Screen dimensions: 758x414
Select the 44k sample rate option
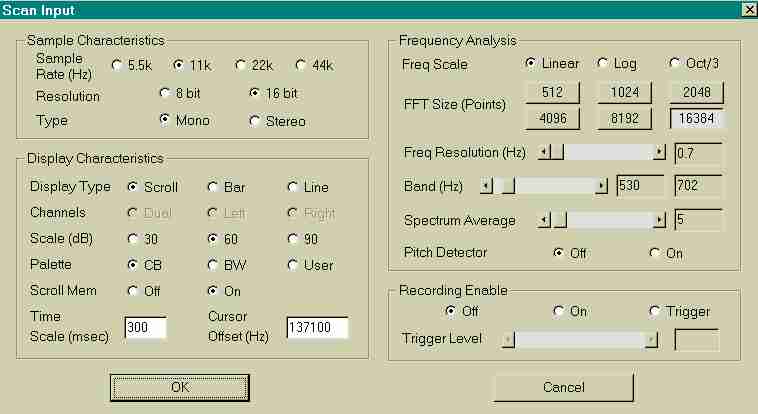(x=301, y=66)
